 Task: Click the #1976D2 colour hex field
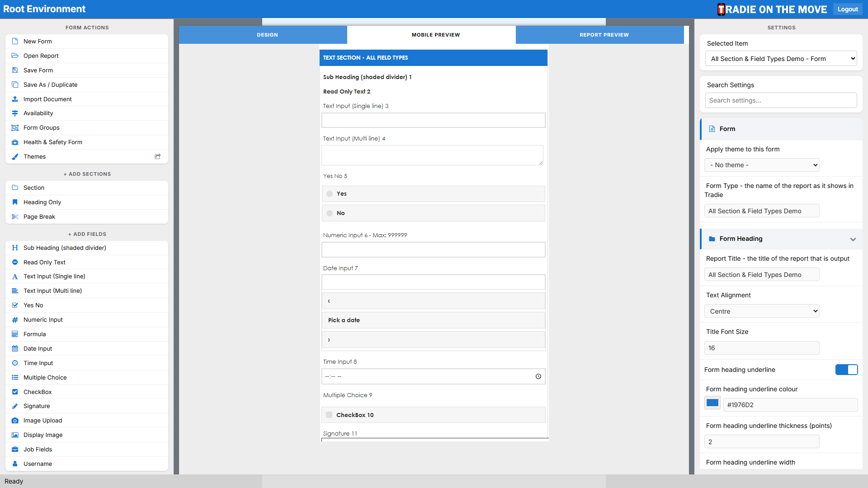(x=790, y=405)
